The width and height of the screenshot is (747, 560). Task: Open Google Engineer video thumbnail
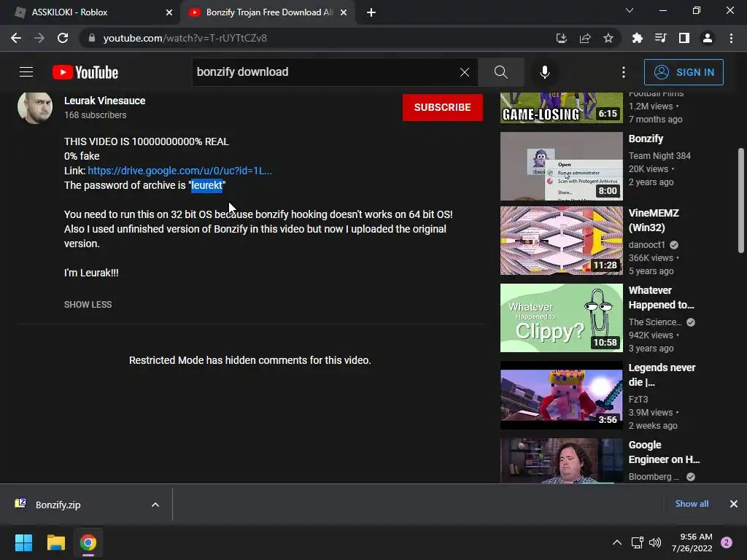(561, 461)
